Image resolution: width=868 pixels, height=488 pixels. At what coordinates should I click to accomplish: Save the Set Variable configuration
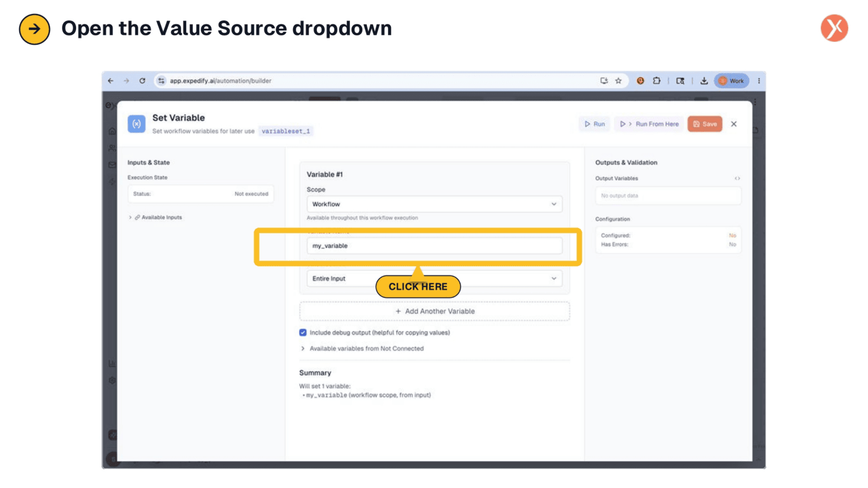[x=705, y=124]
